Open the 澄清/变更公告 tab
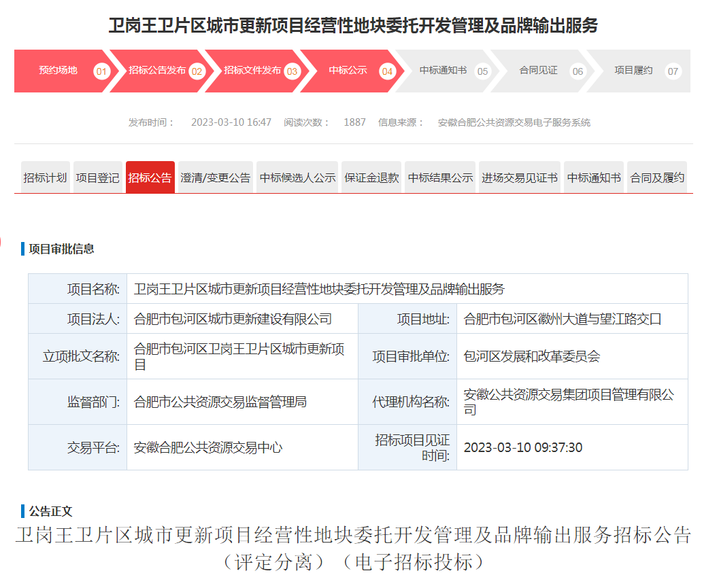The height and width of the screenshot is (588, 702). pos(216,177)
